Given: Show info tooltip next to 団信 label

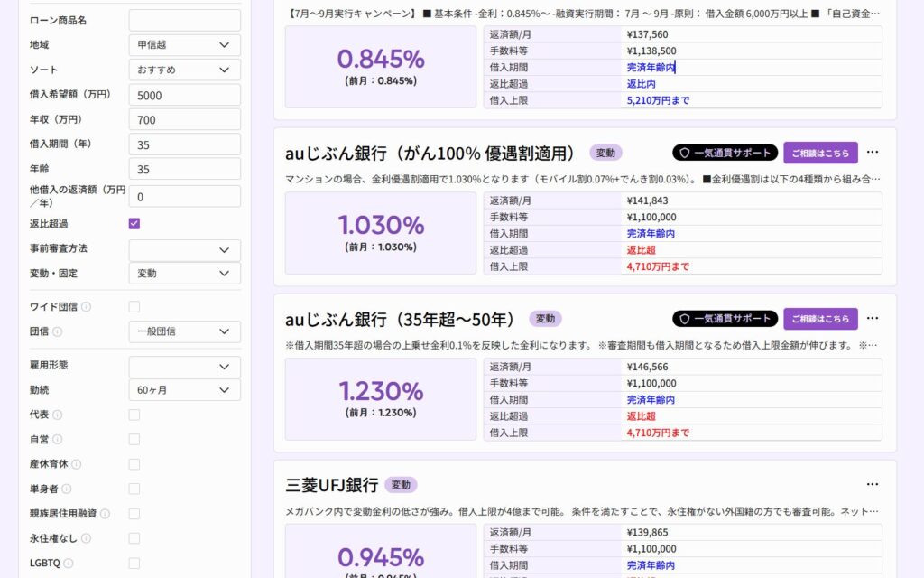Looking at the screenshot, I should 57,331.
